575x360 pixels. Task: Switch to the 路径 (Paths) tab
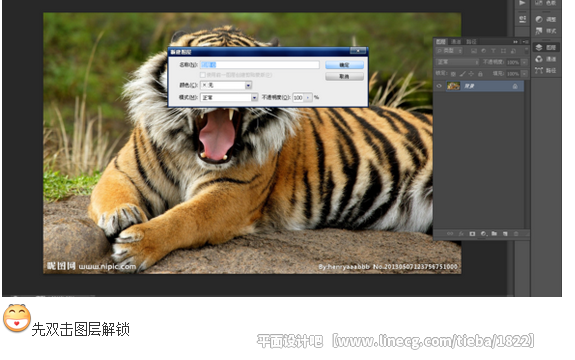tap(471, 42)
